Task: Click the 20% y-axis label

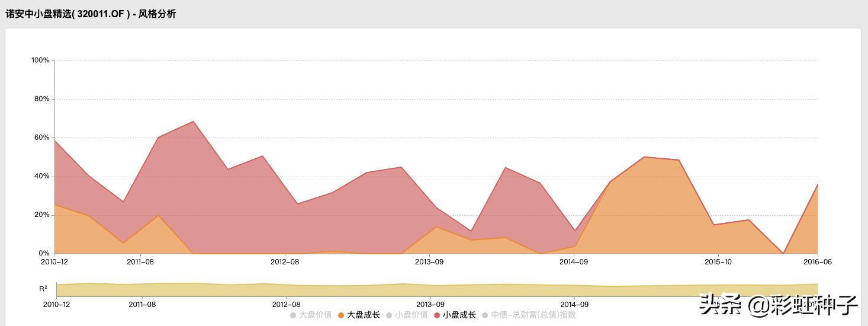Action: [x=42, y=215]
